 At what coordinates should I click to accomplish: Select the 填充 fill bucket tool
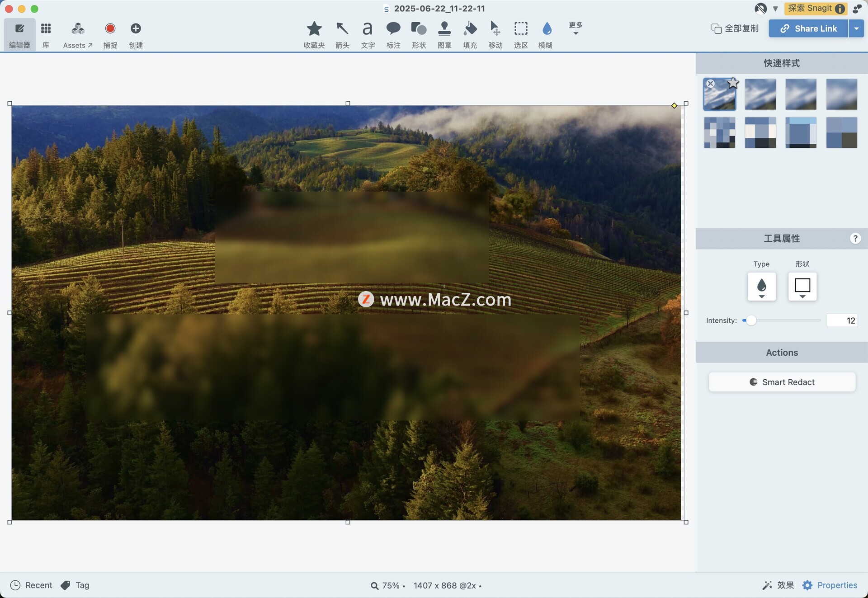470,35
